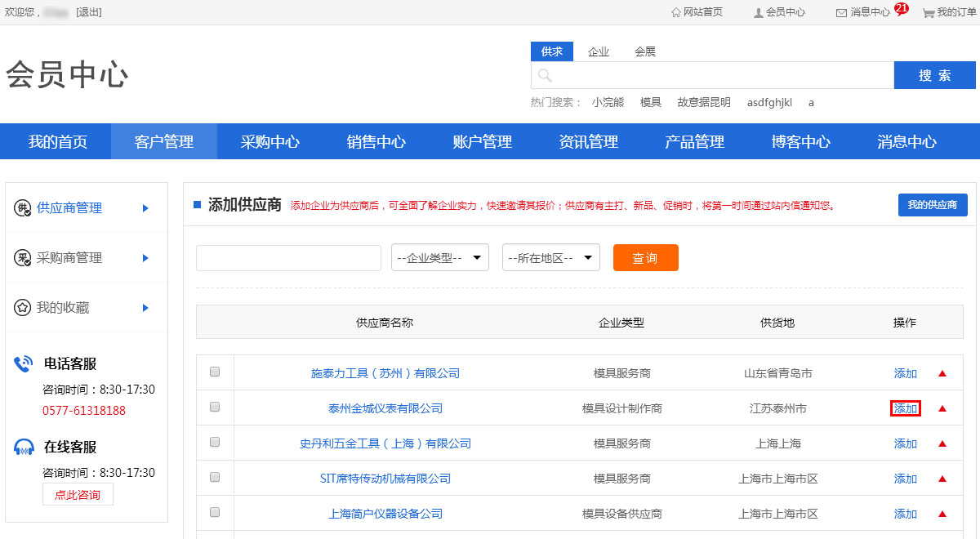Click hot search term 模具
Image resolution: width=980 pixels, height=539 pixels.
pyautogui.click(x=651, y=102)
